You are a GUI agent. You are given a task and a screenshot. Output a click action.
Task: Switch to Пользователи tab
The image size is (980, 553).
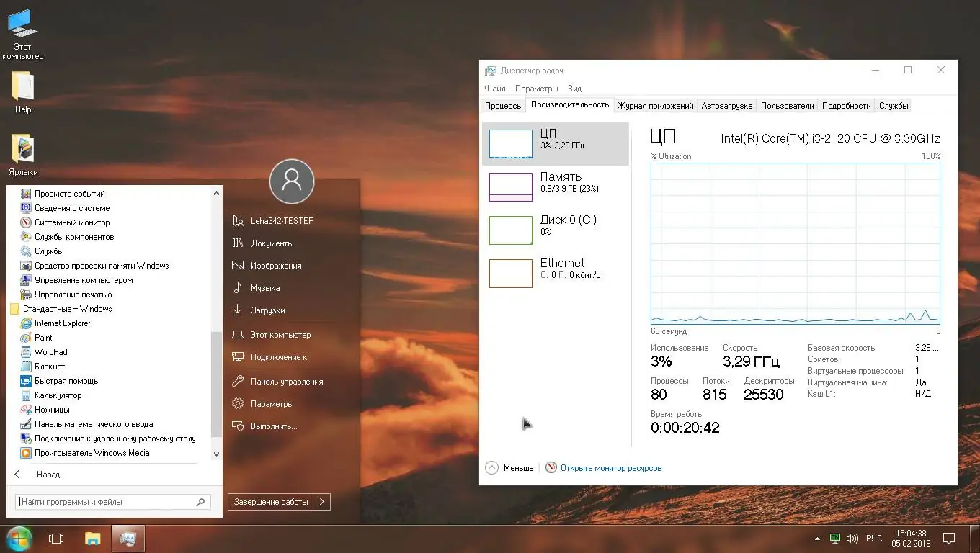[788, 106]
